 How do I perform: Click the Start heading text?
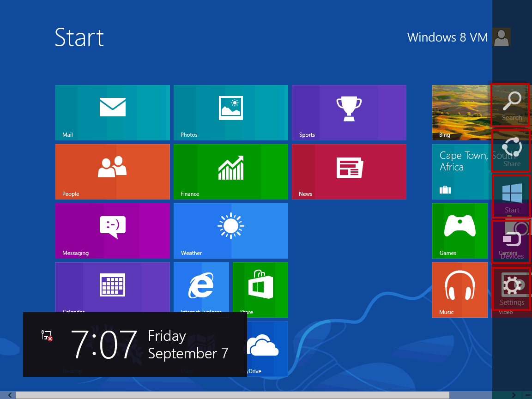tap(79, 37)
